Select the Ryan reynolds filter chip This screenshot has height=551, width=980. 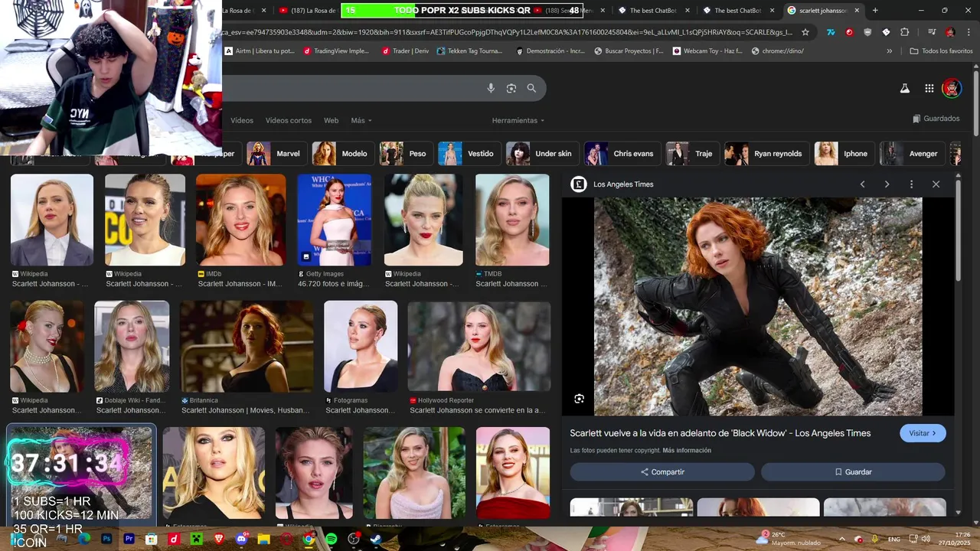767,154
